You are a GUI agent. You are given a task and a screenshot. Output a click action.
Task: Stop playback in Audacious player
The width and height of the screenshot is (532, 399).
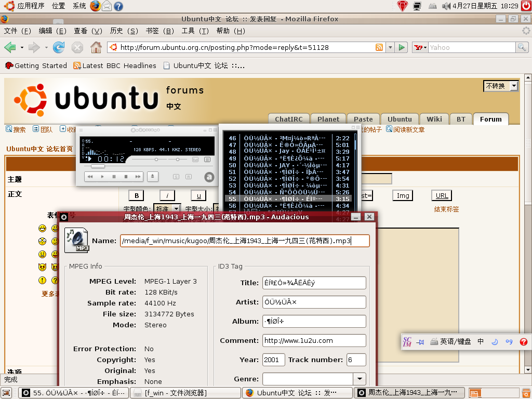click(126, 177)
